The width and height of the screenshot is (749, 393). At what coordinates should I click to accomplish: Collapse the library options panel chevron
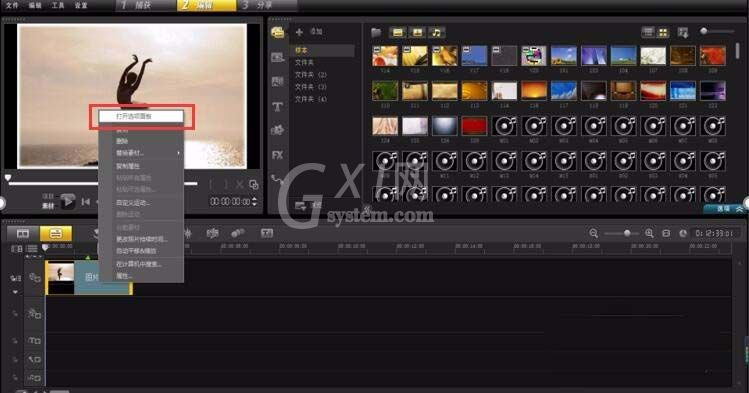[739, 209]
